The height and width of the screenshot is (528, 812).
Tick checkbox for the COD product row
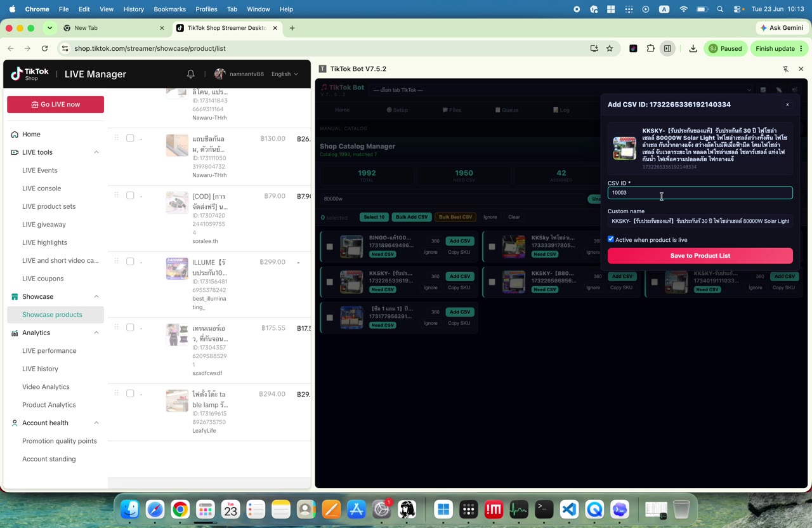coord(130,195)
